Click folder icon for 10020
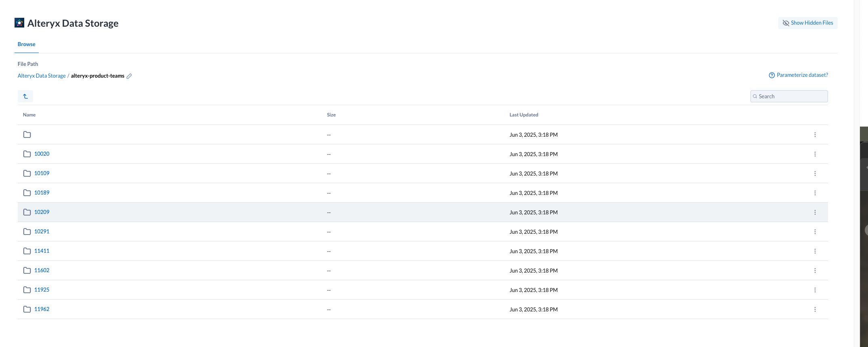868x347 pixels. 27,154
